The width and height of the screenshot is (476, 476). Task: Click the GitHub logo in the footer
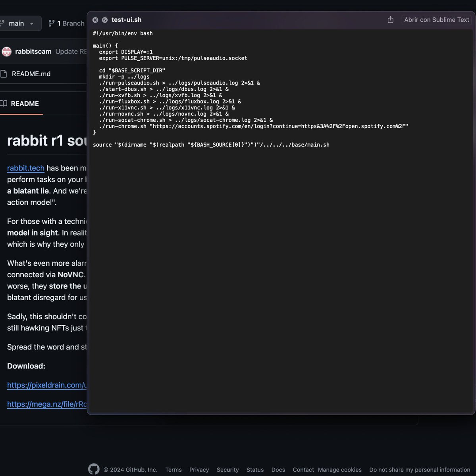pos(94,469)
